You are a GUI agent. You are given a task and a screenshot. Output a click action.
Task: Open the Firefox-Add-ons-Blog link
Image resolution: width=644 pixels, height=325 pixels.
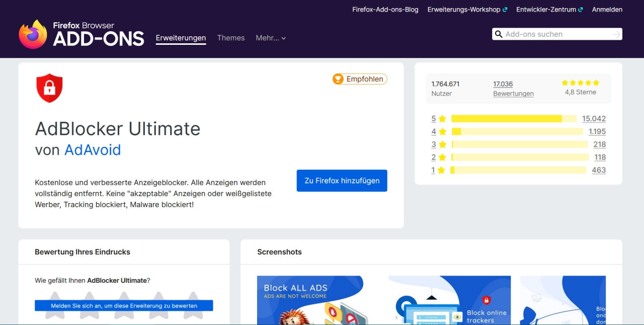pyautogui.click(x=385, y=10)
